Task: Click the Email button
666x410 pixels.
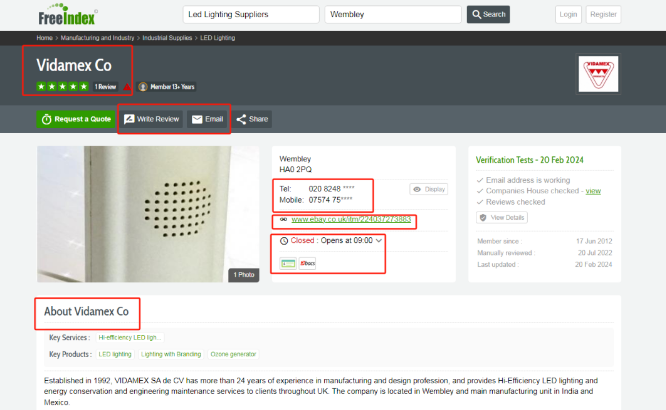Action: click(207, 119)
